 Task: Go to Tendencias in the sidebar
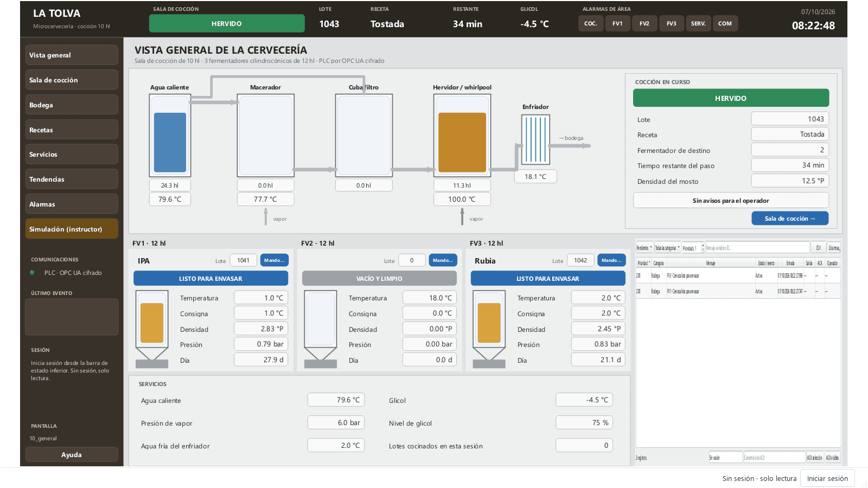(72, 179)
